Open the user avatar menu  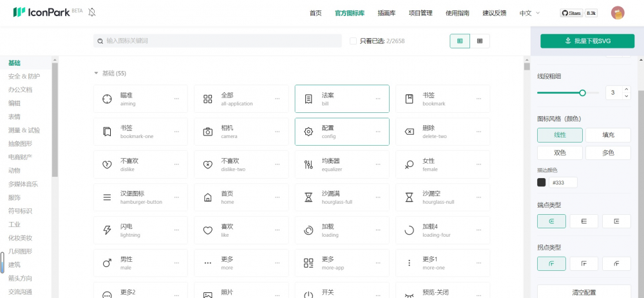(618, 13)
